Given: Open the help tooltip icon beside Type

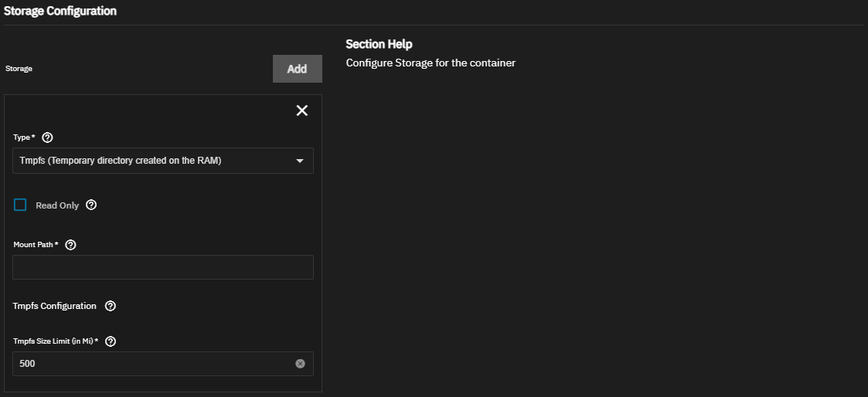Looking at the screenshot, I should (x=47, y=137).
